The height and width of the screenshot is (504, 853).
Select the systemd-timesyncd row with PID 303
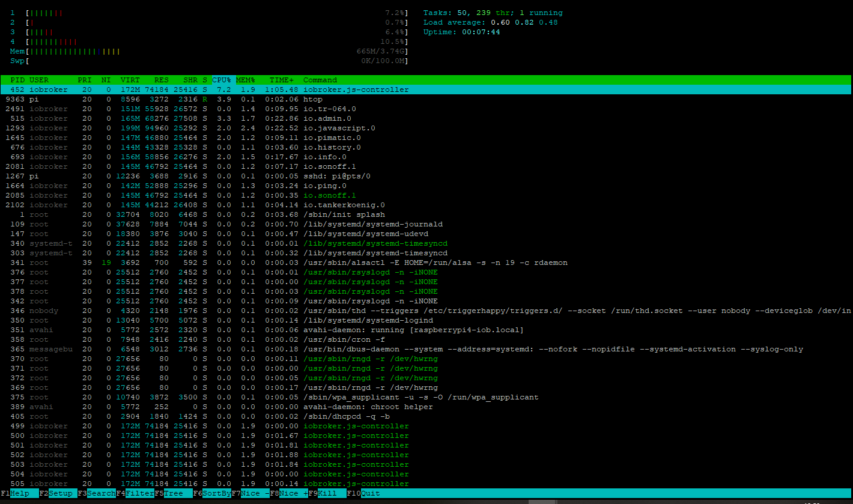pos(426,253)
